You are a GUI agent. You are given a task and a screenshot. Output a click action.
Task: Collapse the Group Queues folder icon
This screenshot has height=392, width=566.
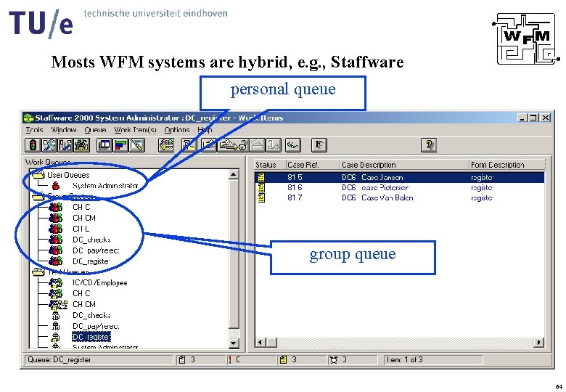click(38, 196)
